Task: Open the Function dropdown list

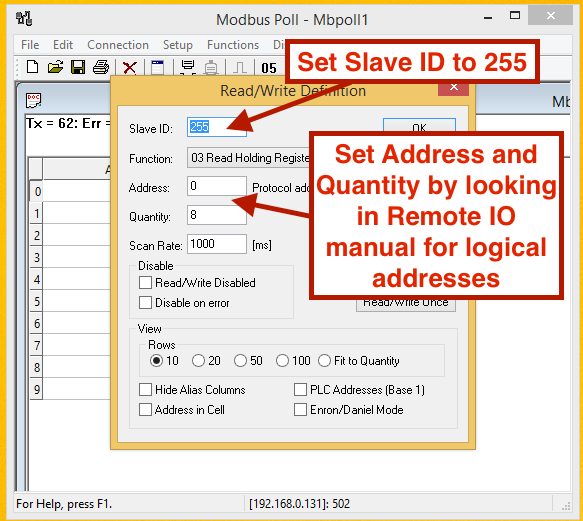Action: (248, 158)
